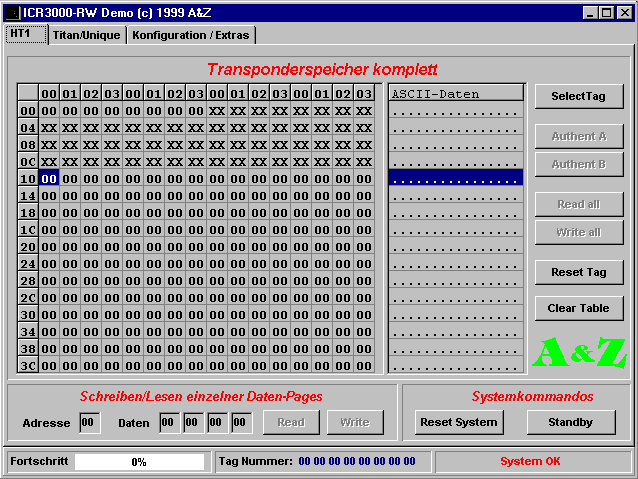Click the first 00 cell in row 00
Image resolution: width=638 pixels, height=479 pixels.
coord(49,111)
